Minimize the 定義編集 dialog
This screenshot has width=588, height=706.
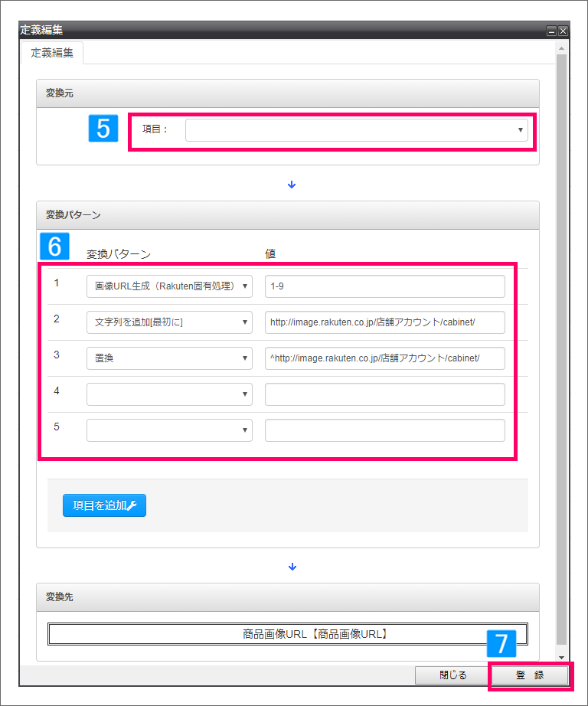click(x=551, y=31)
